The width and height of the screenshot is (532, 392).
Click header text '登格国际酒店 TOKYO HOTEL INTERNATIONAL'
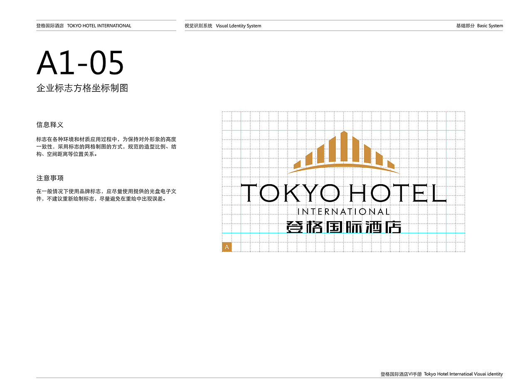pyautogui.click(x=84, y=26)
